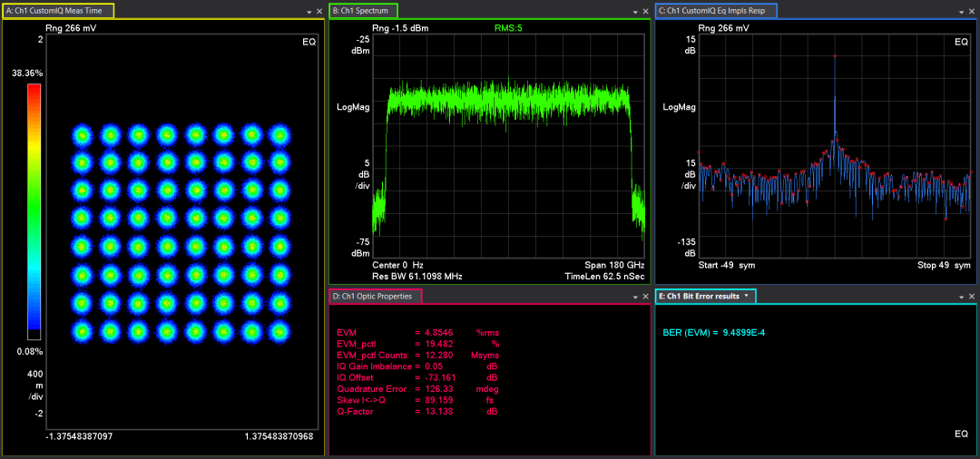Click Rng -1.5 dBm in Spectrum trace
The image size is (980, 459).
coord(400,28)
